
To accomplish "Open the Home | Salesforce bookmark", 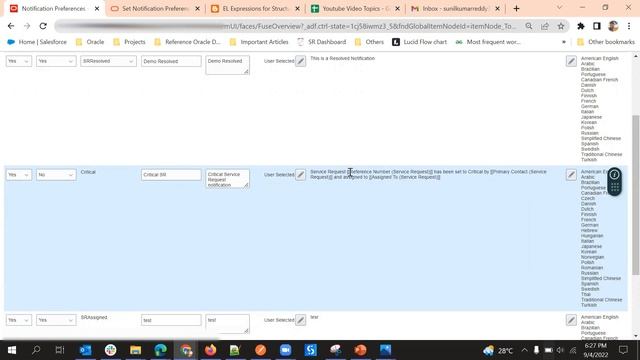I will (37, 42).
